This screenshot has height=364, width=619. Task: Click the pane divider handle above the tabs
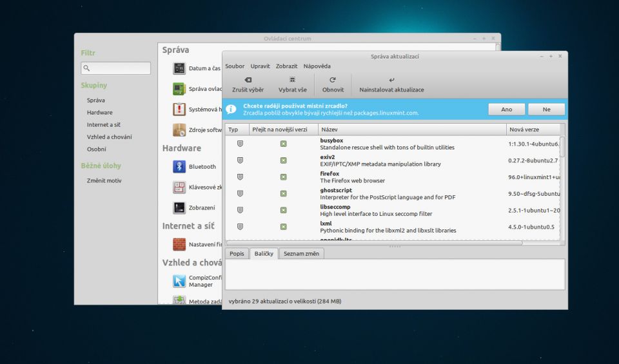coord(395,247)
